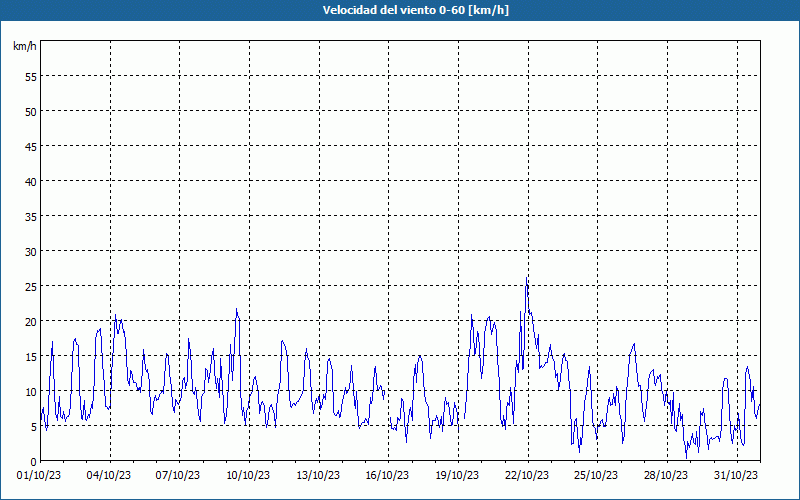Select the date label 13/10/23

(x=318, y=475)
